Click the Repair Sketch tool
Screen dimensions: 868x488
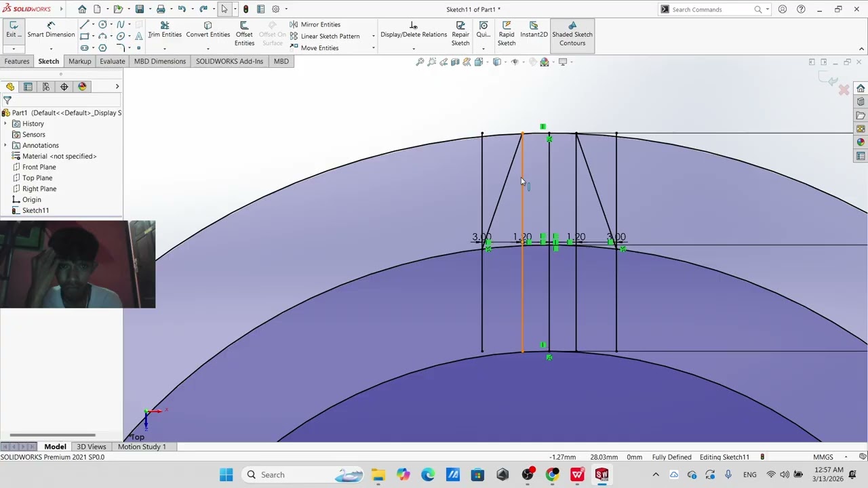click(460, 34)
